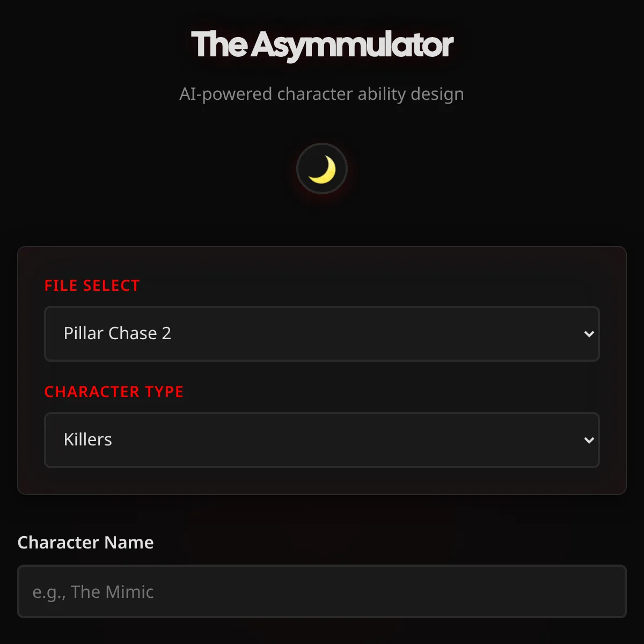Switch theme using the moon toggle
The height and width of the screenshot is (644, 644).
(x=322, y=169)
